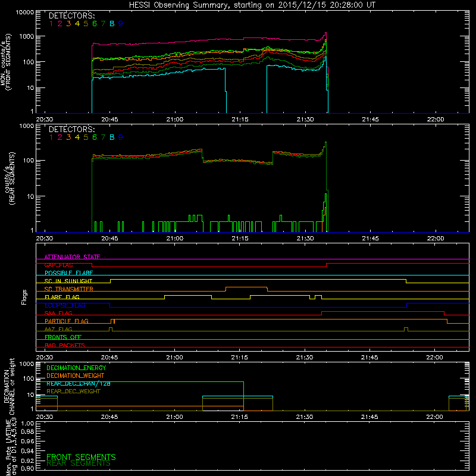476x476 pixels.
Task: Click 1.00 tick on livetime y-axis
Action: [27, 424]
